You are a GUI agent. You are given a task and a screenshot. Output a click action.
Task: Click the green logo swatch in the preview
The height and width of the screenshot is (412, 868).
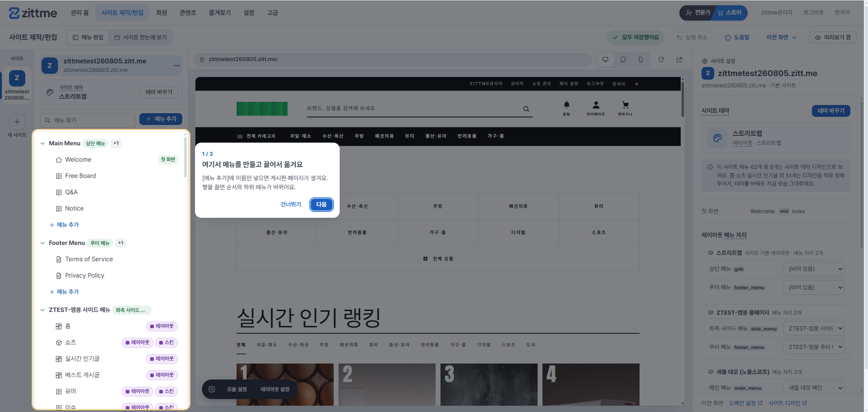point(262,109)
